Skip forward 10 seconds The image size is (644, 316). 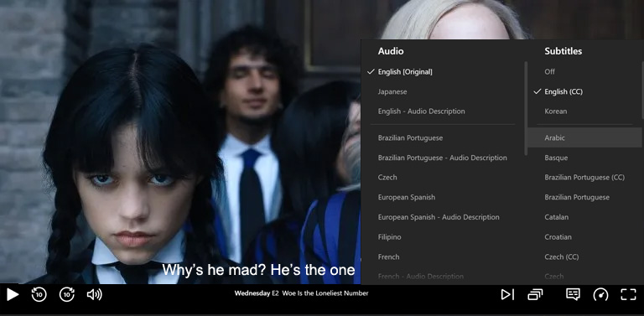pyautogui.click(x=67, y=294)
